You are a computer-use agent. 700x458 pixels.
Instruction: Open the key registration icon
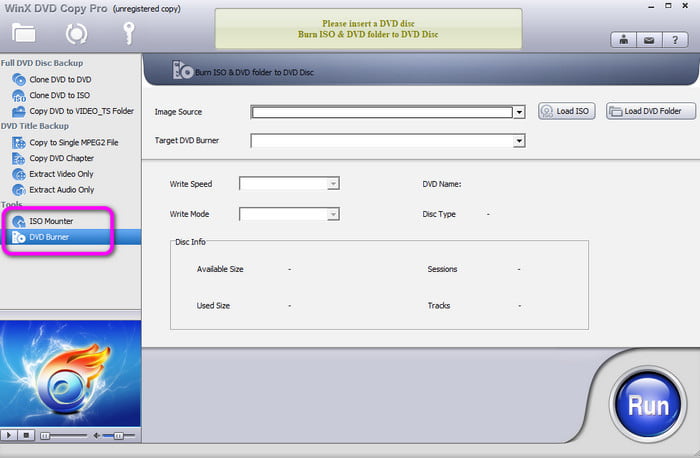129,33
